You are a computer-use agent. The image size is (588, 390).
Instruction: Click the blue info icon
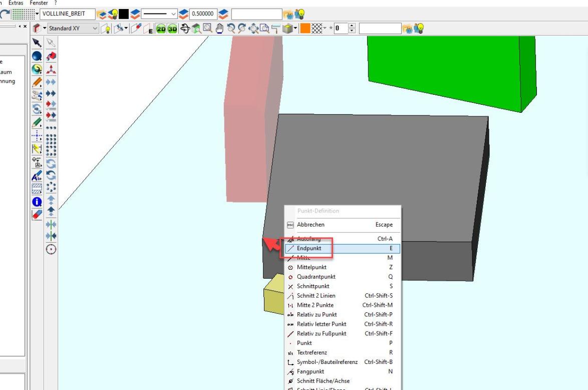[37, 202]
